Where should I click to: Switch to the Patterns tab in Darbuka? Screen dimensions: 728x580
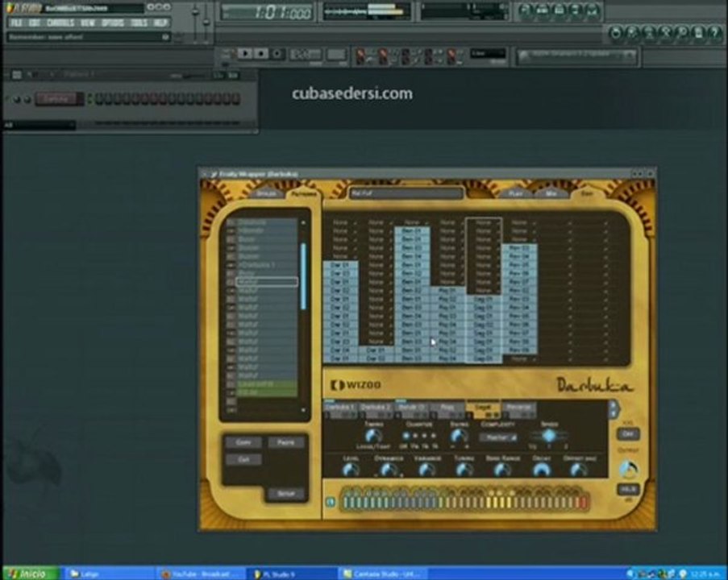pyautogui.click(x=304, y=194)
